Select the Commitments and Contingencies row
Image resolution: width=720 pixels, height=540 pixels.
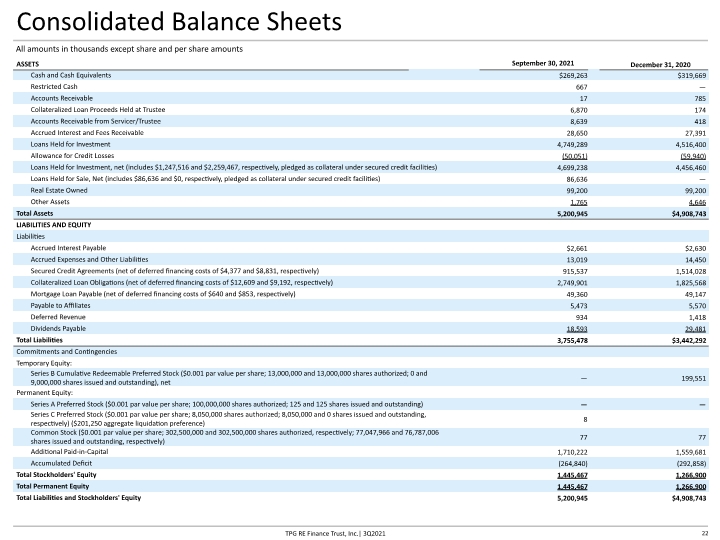(361, 352)
